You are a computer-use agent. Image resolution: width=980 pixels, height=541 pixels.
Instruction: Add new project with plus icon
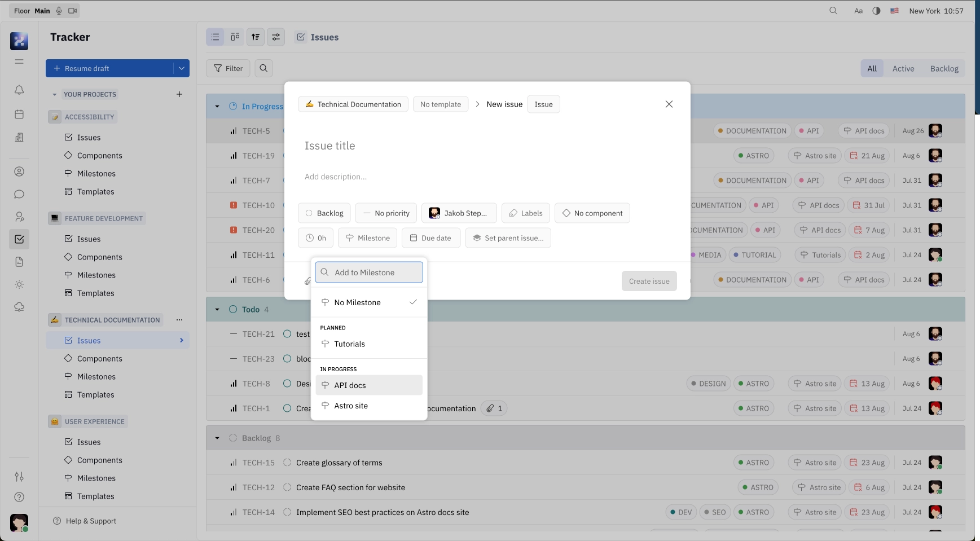(x=179, y=94)
